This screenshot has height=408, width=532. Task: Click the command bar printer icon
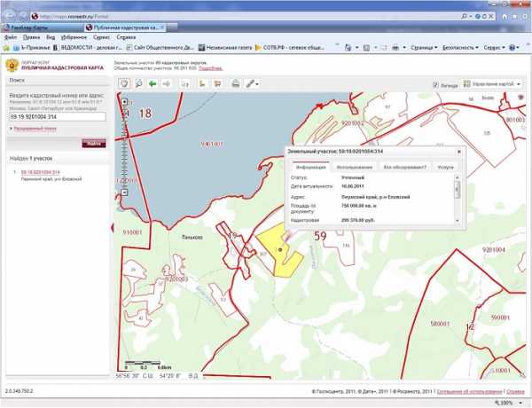[396, 48]
